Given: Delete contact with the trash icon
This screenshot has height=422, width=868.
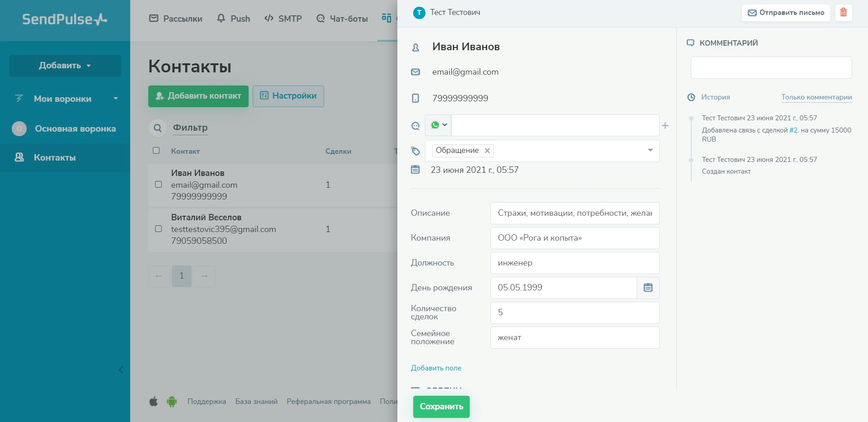Looking at the screenshot, I should (843, 13).
